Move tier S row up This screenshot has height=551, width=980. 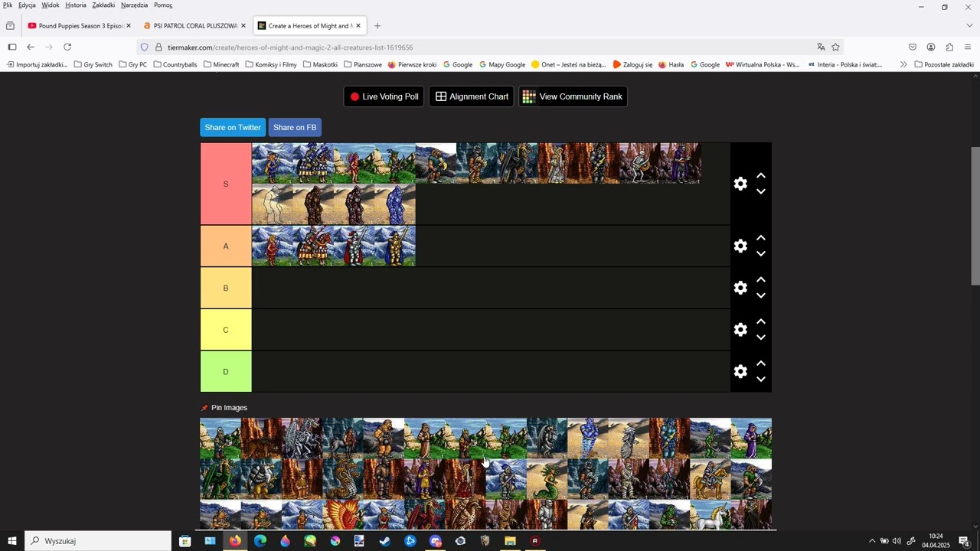(761, 176)
